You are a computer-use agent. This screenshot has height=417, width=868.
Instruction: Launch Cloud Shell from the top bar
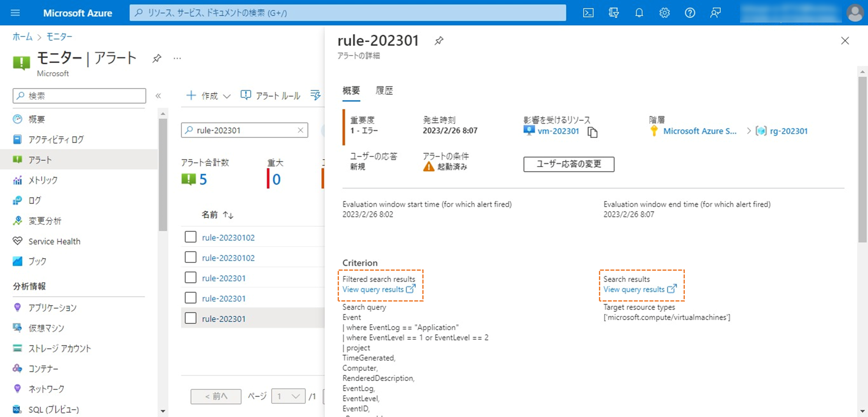pyautogui.click(x=588, y=13)
